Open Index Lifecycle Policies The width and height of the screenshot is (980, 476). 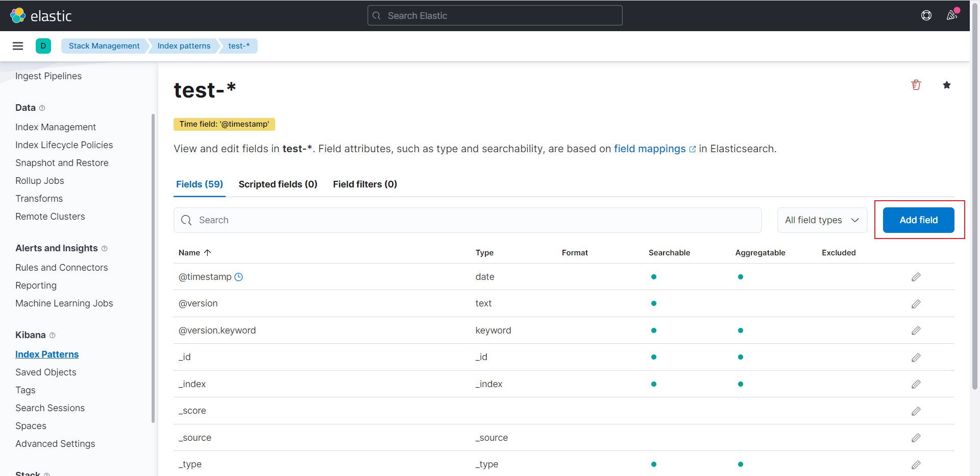[x=64, y=145]
